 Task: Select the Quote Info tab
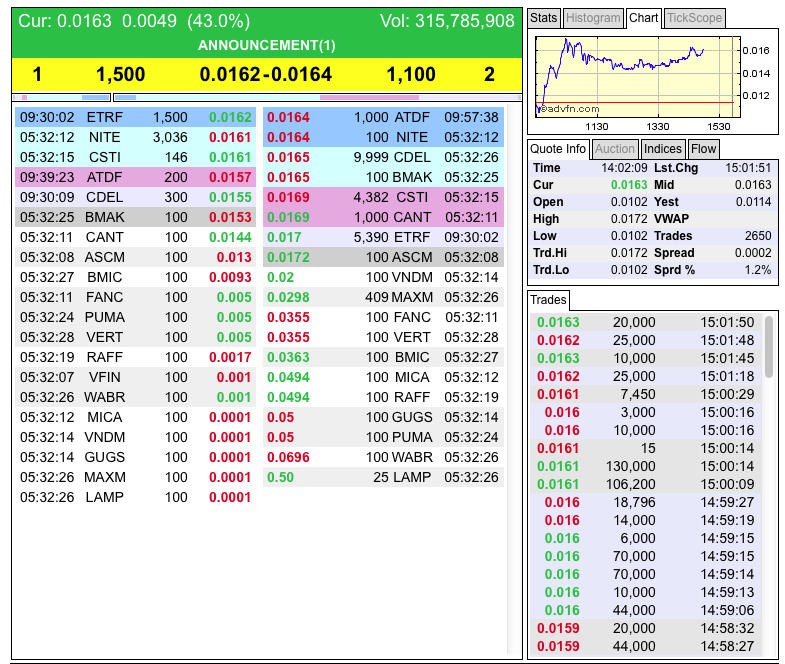[x=559, y=148]
